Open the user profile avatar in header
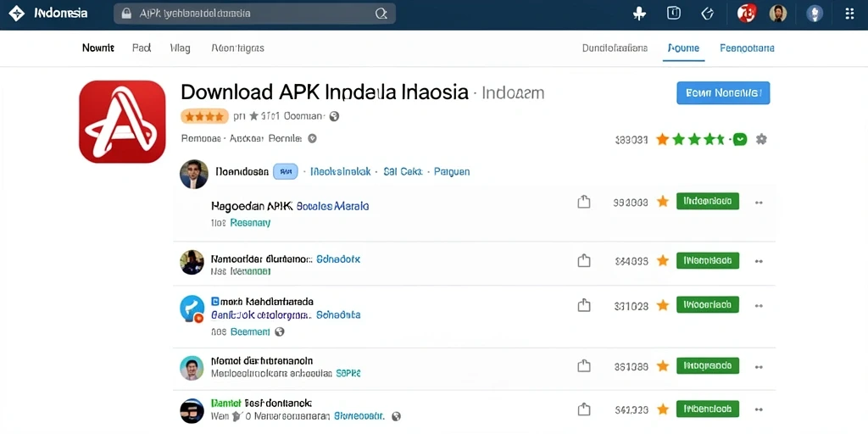 [778, 14]
